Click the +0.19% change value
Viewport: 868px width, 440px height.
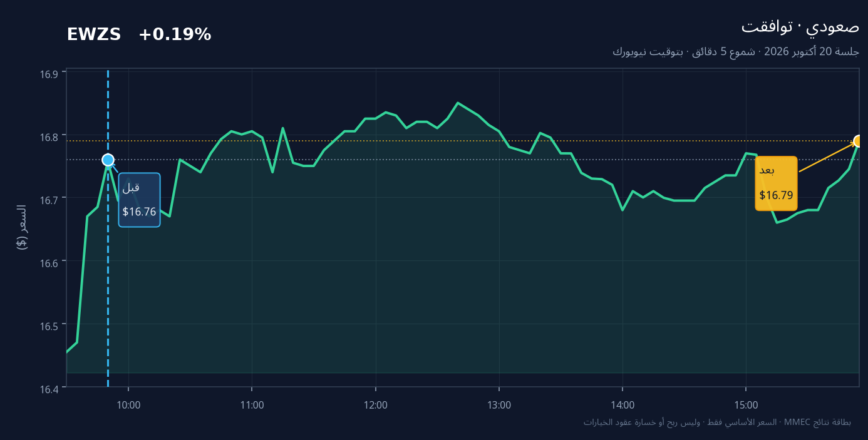[175, 35]
